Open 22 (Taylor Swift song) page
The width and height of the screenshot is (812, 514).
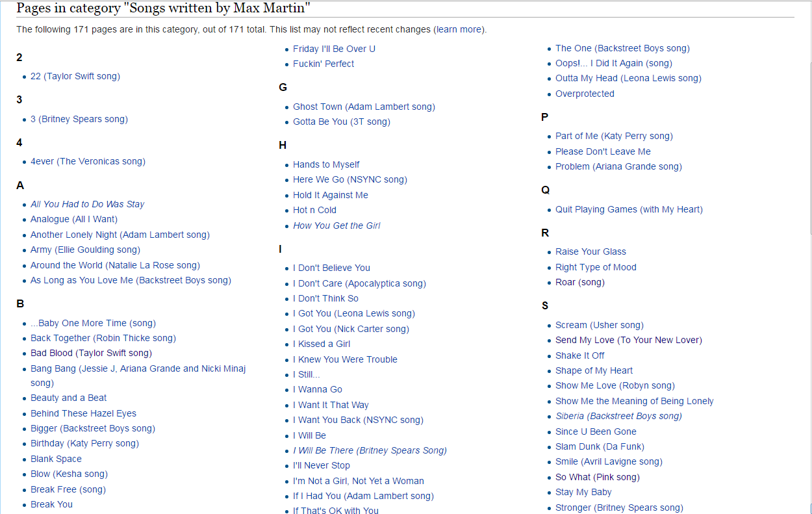tap(75, 76)
